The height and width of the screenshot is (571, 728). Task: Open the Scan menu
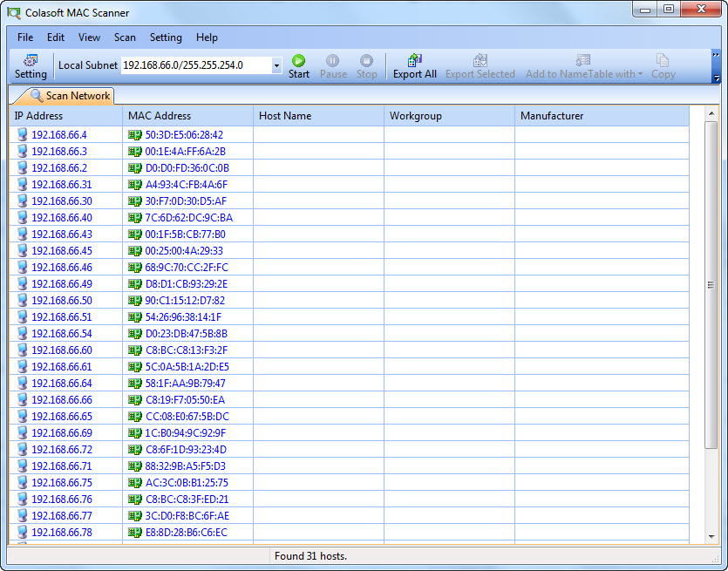pos(125,37)
